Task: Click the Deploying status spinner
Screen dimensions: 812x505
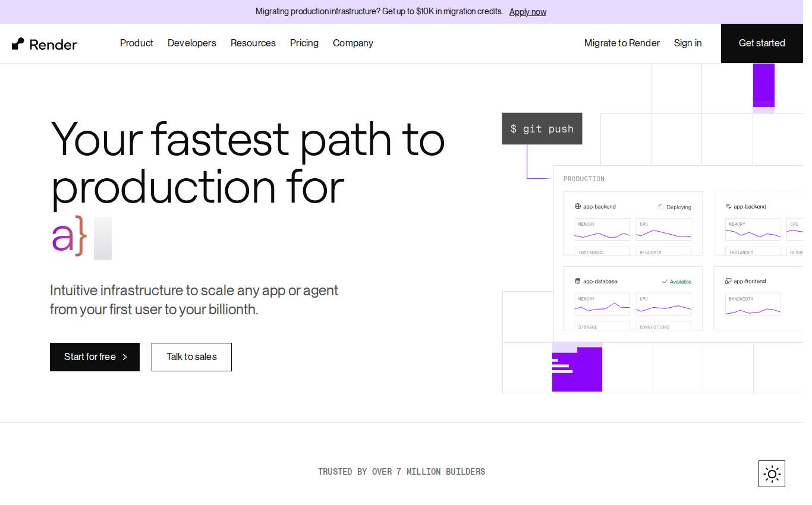Action: point(661,207)
